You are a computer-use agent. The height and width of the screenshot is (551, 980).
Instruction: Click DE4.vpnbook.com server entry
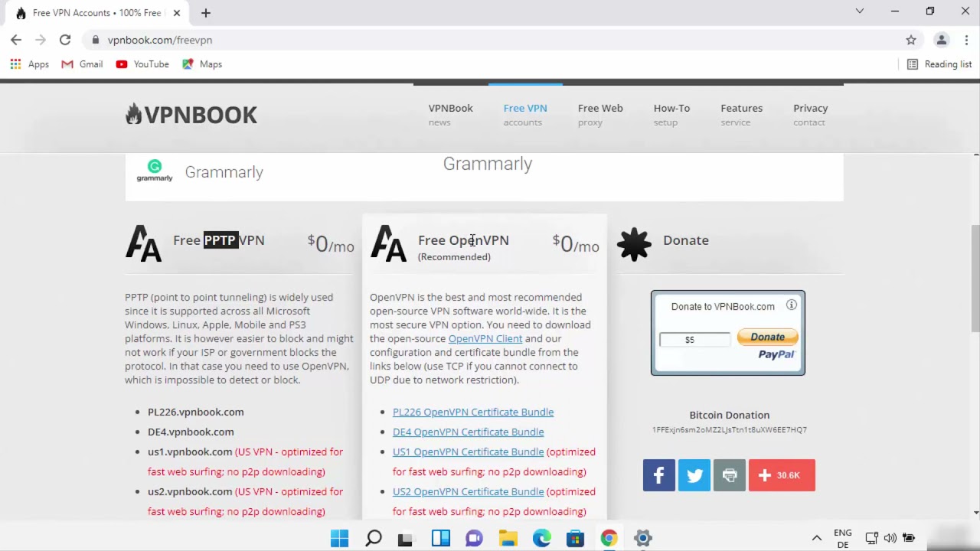click(191, 432)
